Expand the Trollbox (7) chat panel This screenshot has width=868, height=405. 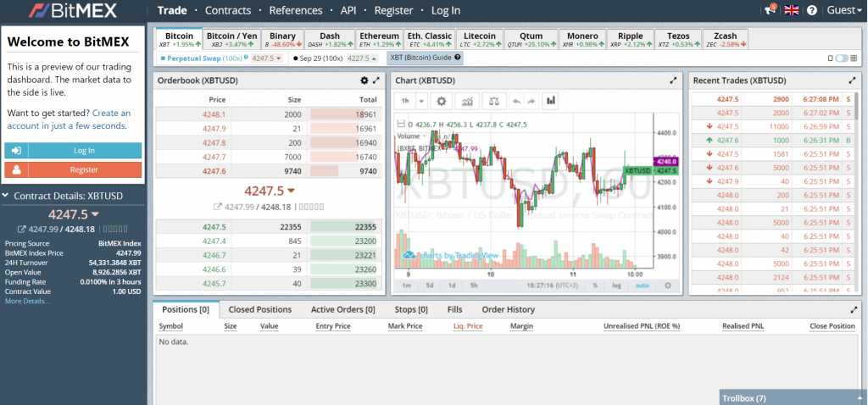pos(793,397)
